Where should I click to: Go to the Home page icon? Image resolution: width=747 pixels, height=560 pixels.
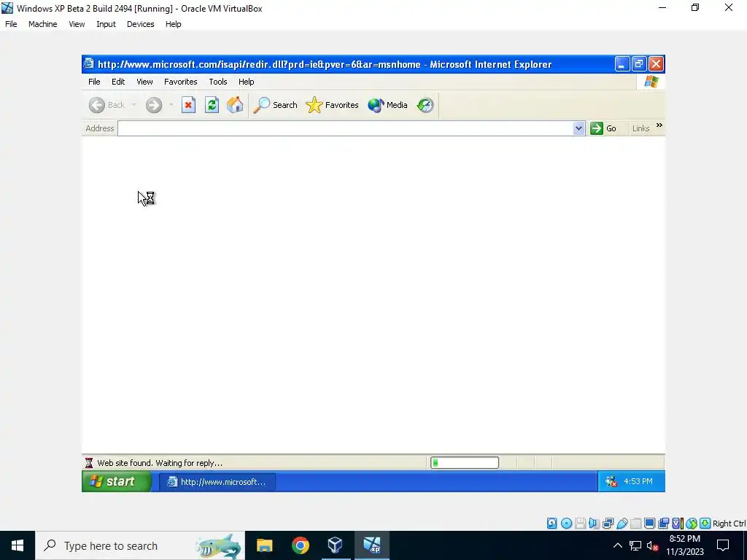[235, 105]
